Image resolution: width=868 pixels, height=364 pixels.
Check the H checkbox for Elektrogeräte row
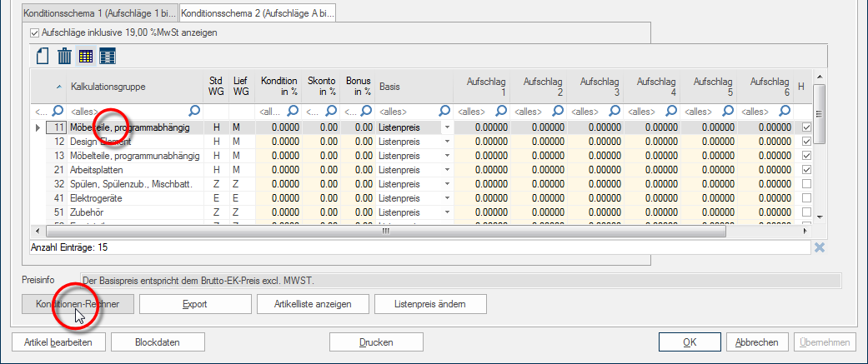[x=805, y=198]
